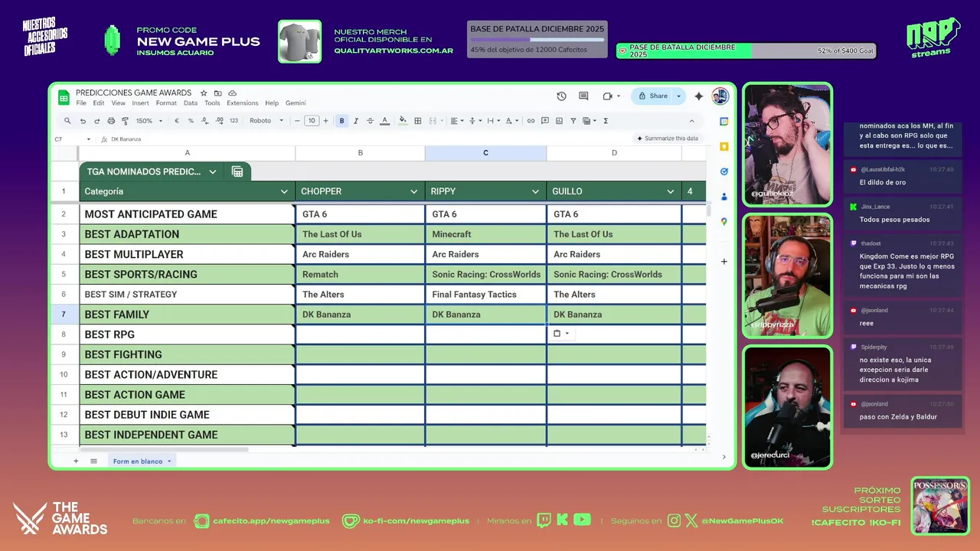Open the Roboto font dropdown
The height and width of the screenshot is (551, 980).
coord(266,121)
